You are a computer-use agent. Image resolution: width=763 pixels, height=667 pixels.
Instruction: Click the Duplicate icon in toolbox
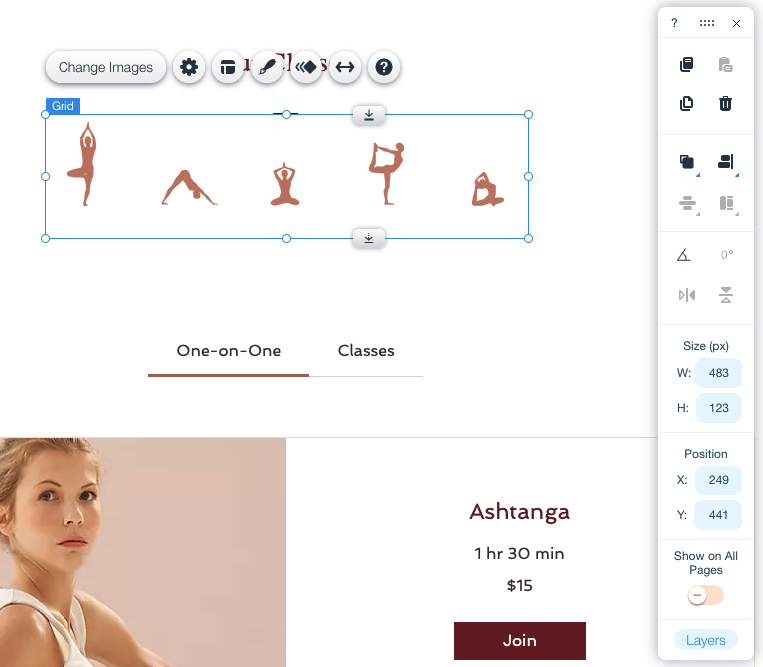[x=687, y=103]
